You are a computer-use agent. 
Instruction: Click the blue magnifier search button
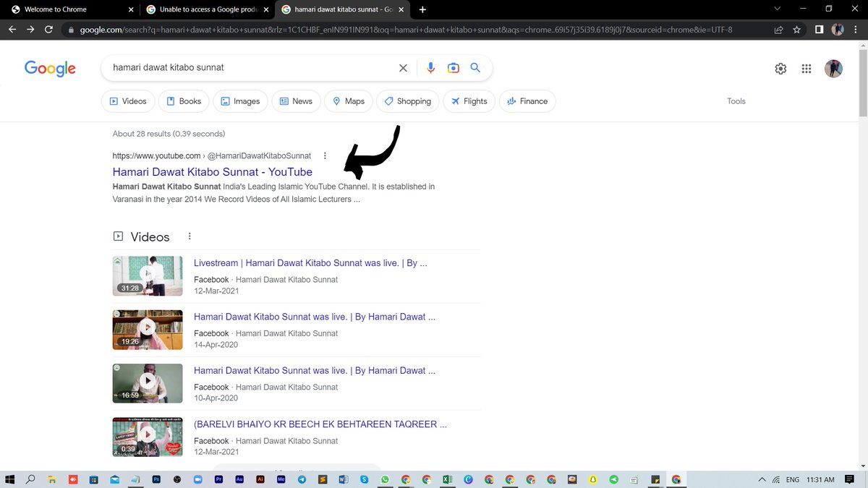point(475,68)
